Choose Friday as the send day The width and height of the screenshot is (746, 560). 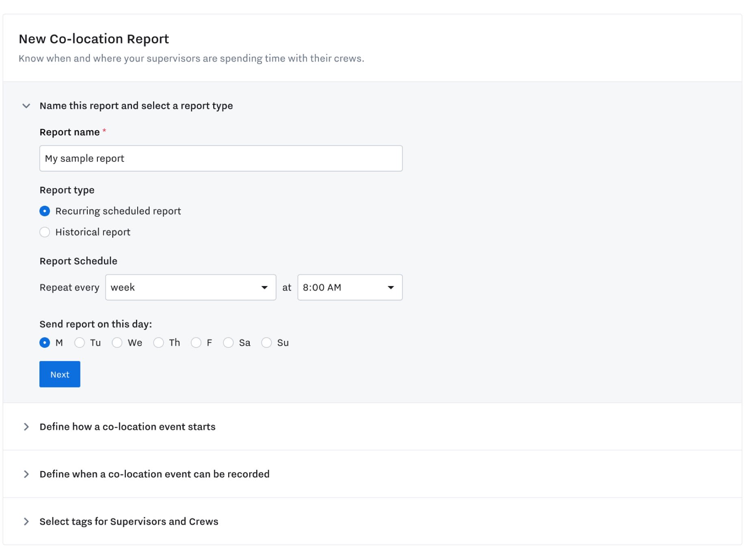(197, 342)
